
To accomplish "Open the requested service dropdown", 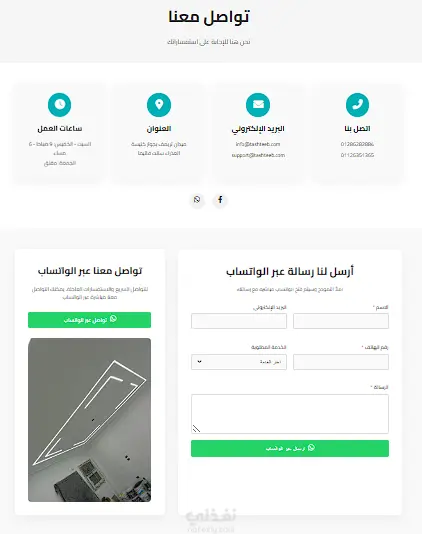I will 239,362.
